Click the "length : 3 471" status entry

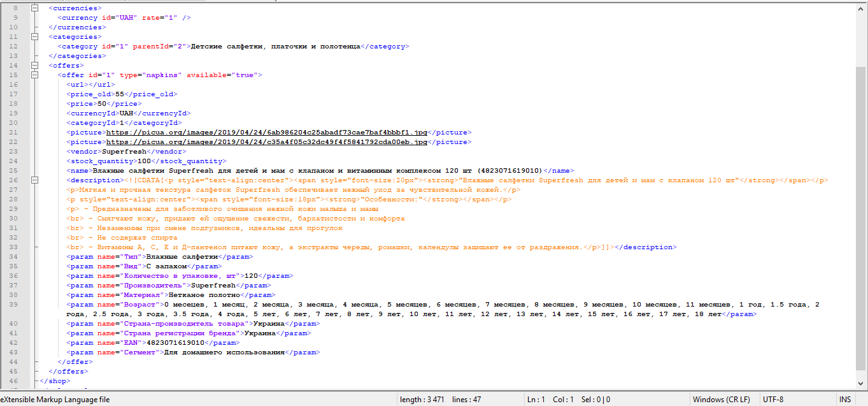pyautogui.click(x=421, y=400)
